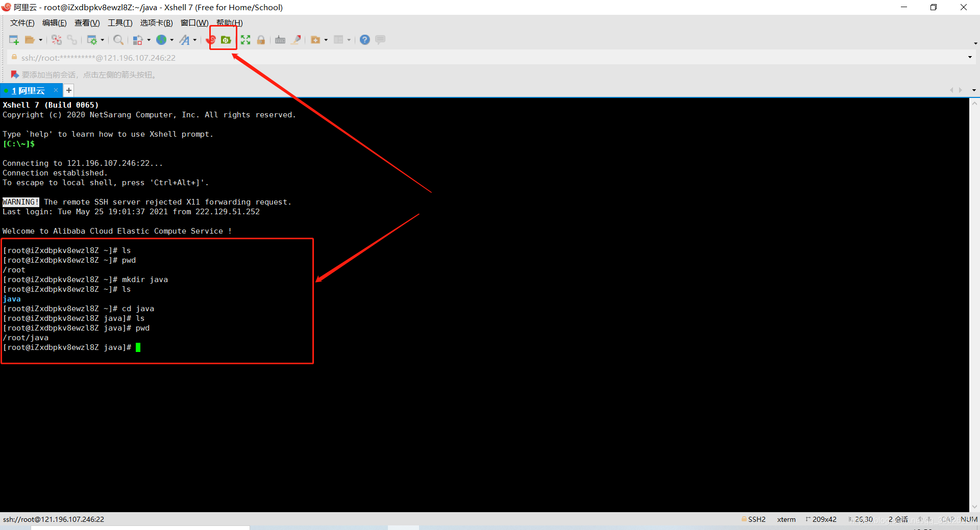
Task: Expand the Properties dropdown arrow
Action: (x=103, y=40)
